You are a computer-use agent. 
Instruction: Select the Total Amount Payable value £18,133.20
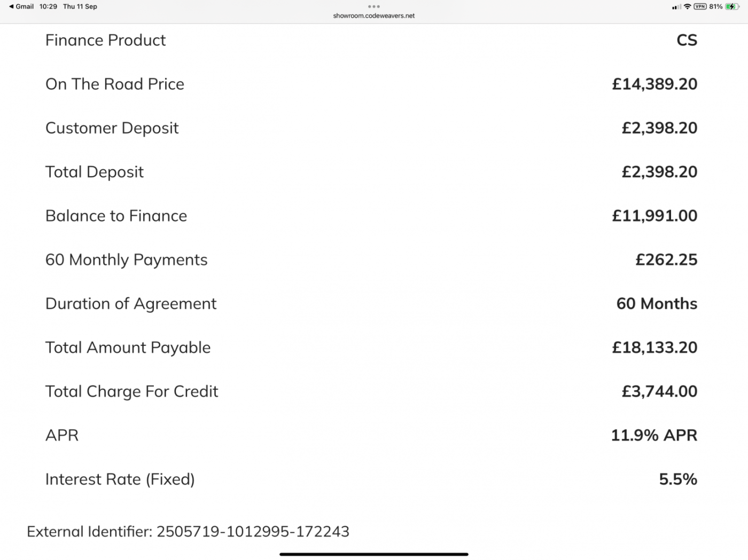click(654, 348)
